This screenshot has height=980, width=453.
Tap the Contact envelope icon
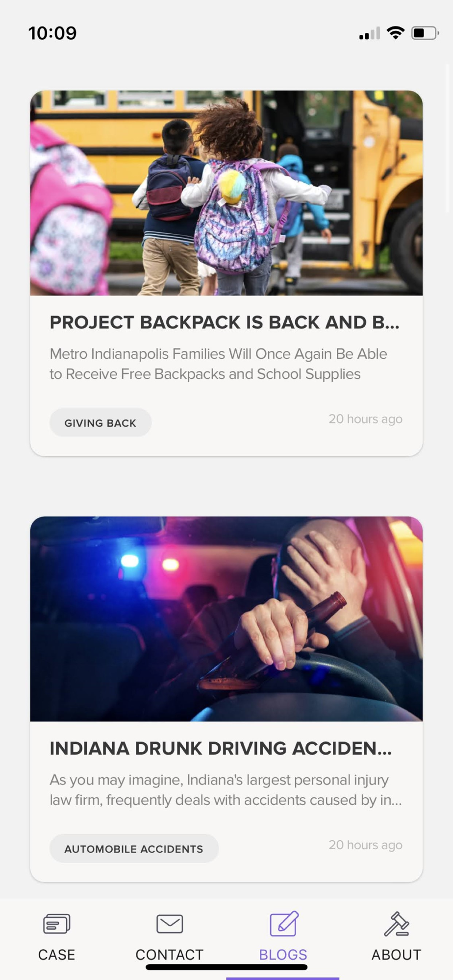[x=170, y=924]
